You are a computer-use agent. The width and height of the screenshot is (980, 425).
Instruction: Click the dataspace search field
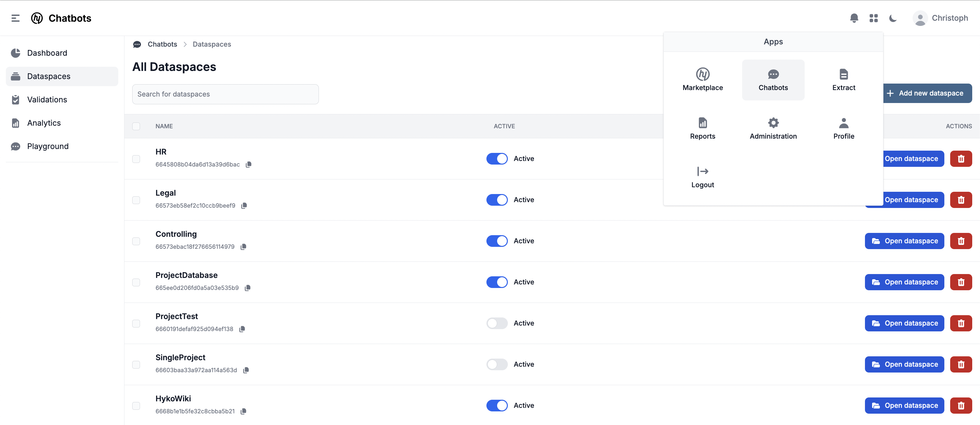(225, 94)
